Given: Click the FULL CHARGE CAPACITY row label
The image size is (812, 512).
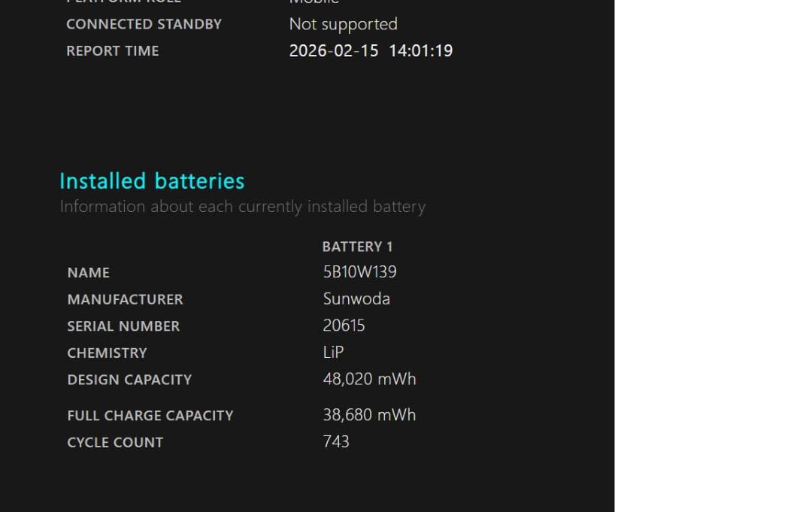Looking at the screenshot, I should tap(150, 416).
